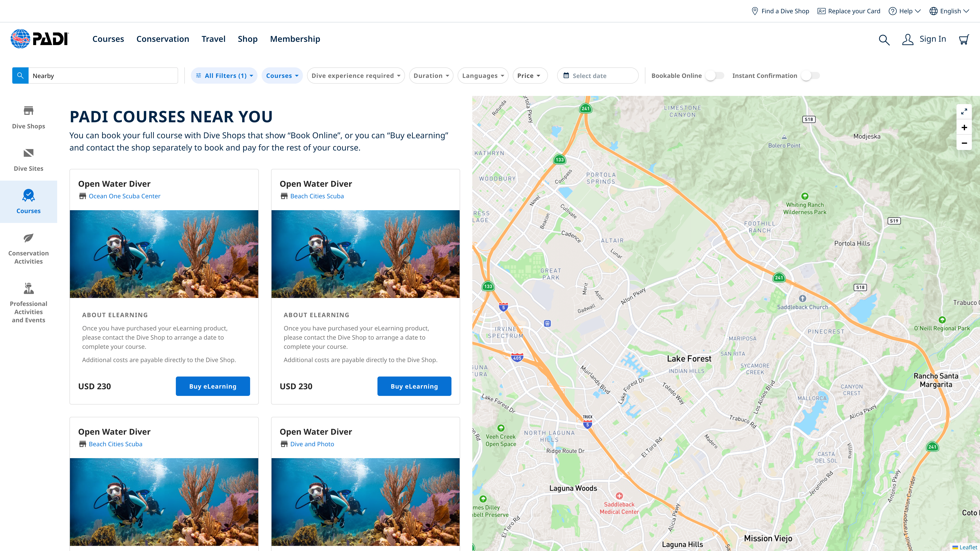This screenshot has height=551, width=980.
Task: Click the Select date field
Action: click(x=597, y=76)
